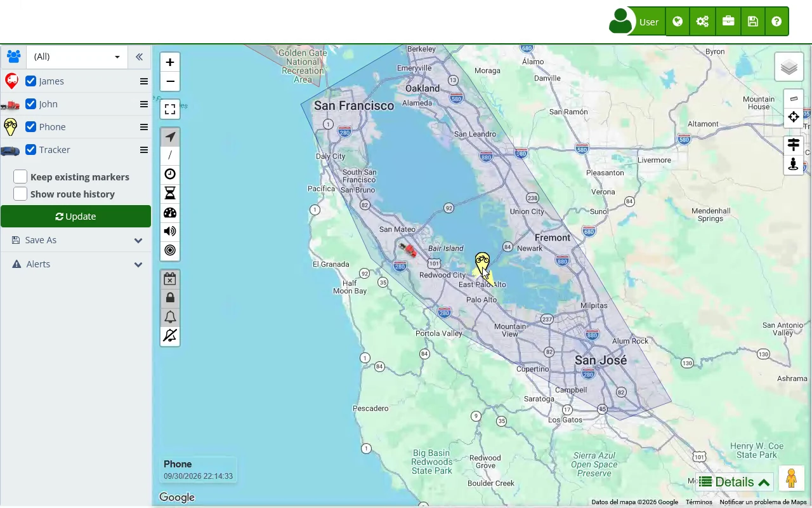Uncheck the John device checkbox

click(x=30, y=104)
